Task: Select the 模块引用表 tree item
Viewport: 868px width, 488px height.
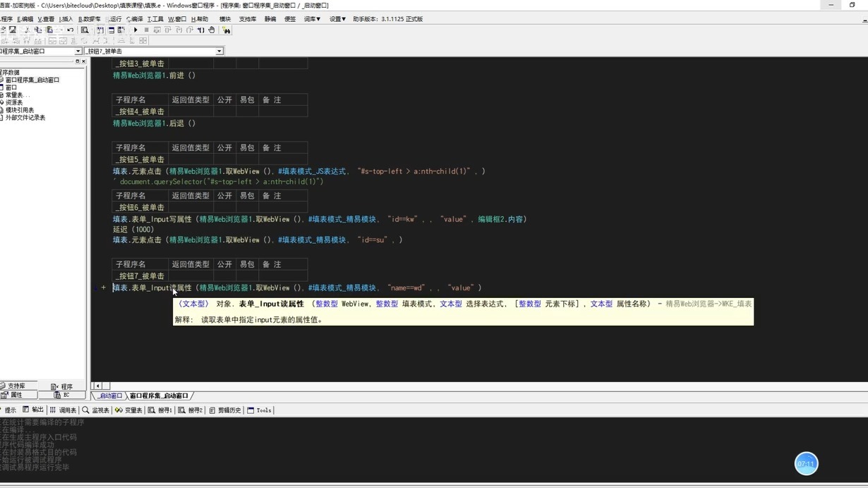Action: point(20,110)
